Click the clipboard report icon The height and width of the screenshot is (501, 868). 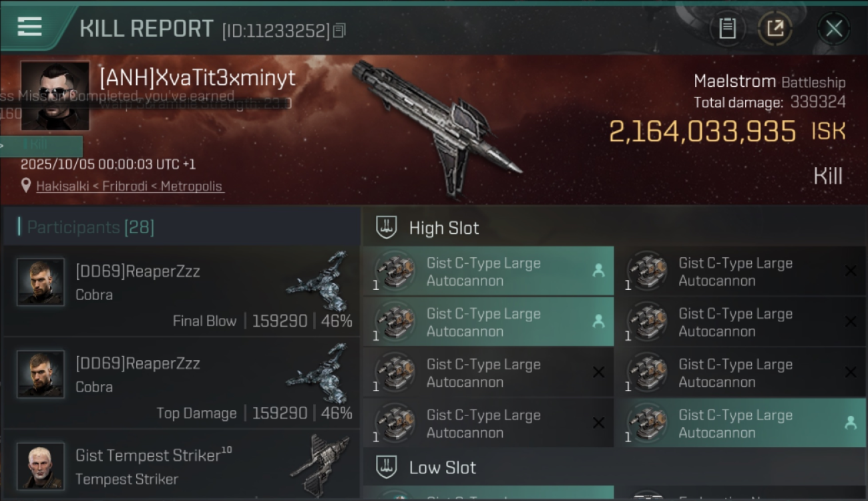point(727,29)
